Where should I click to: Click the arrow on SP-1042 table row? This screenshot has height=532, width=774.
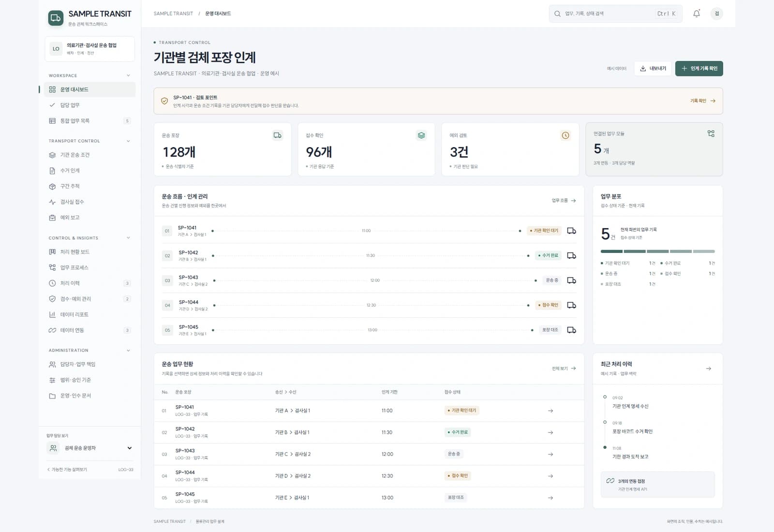pyautogui.click(x=551, y=432)
